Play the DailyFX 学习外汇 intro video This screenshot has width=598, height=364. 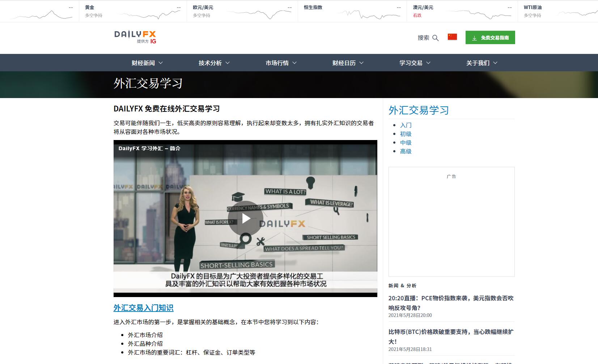pyautogui.click(x=246, y=218)
